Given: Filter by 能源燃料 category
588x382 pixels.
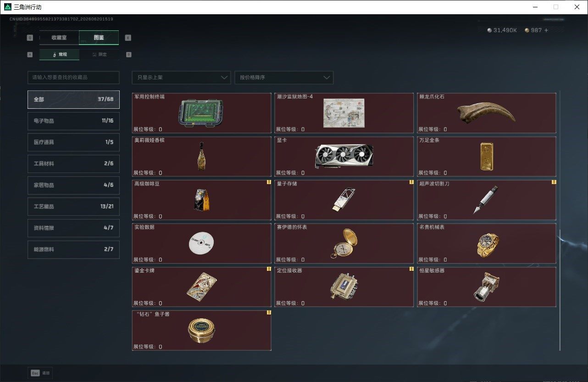Looking at the screenshot, I should (73, 249).
